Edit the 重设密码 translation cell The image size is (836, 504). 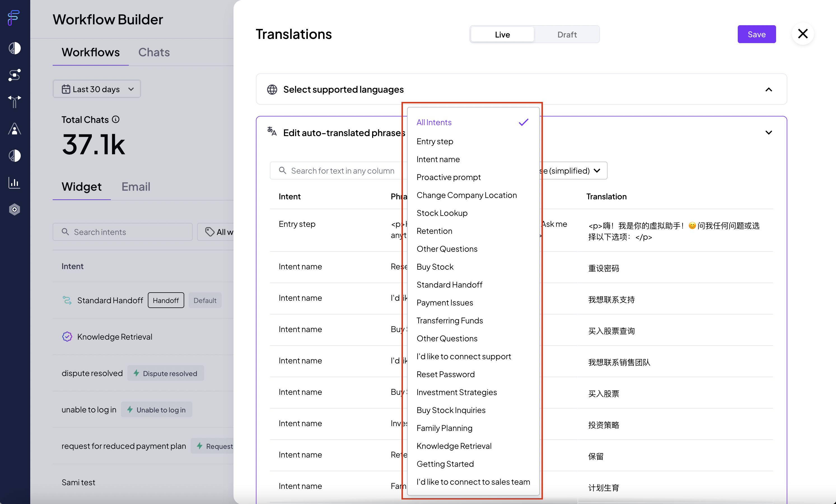coord(675,268)
